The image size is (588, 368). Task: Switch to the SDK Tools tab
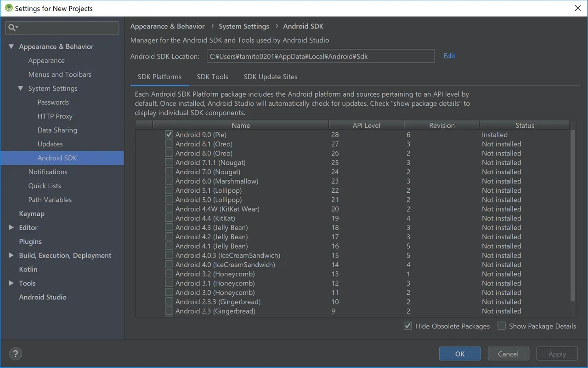(x=212, y=77)
